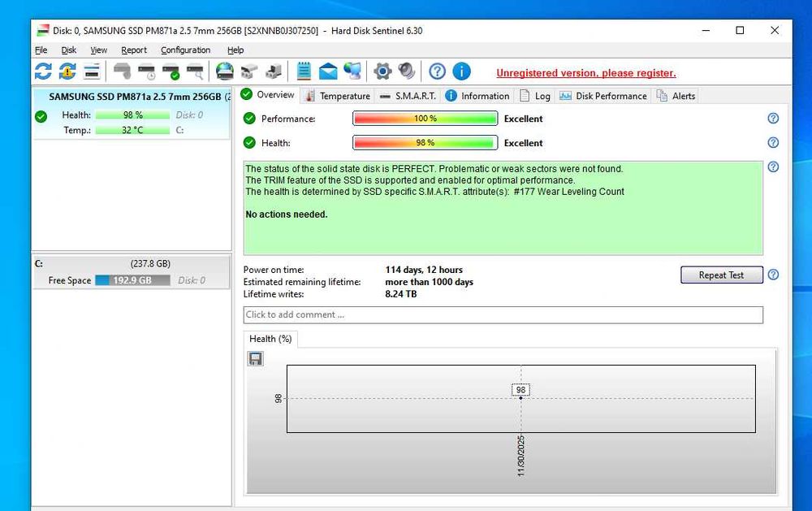Click the refresh icon with warning sign

[67, 71]
